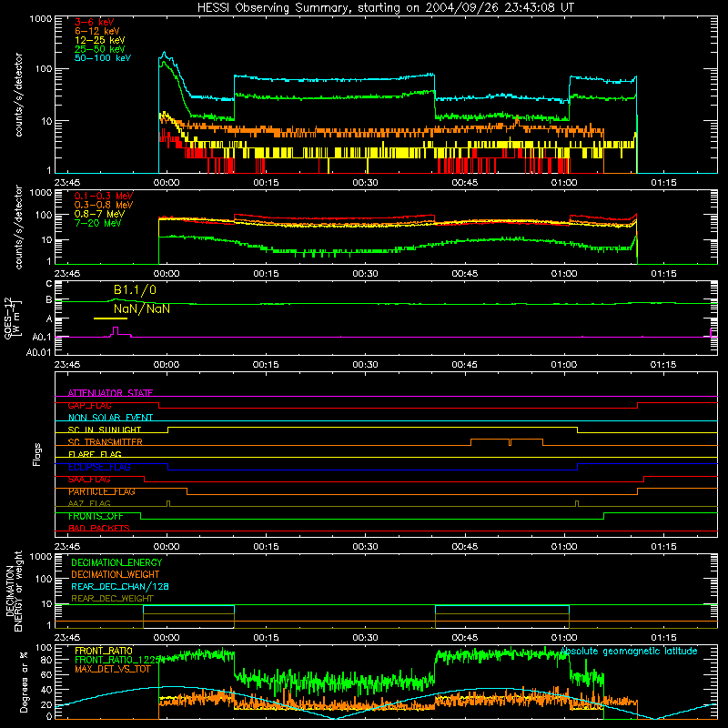
Task: Click the orange 6-12 keV legend label
Action: pos(97,31)
